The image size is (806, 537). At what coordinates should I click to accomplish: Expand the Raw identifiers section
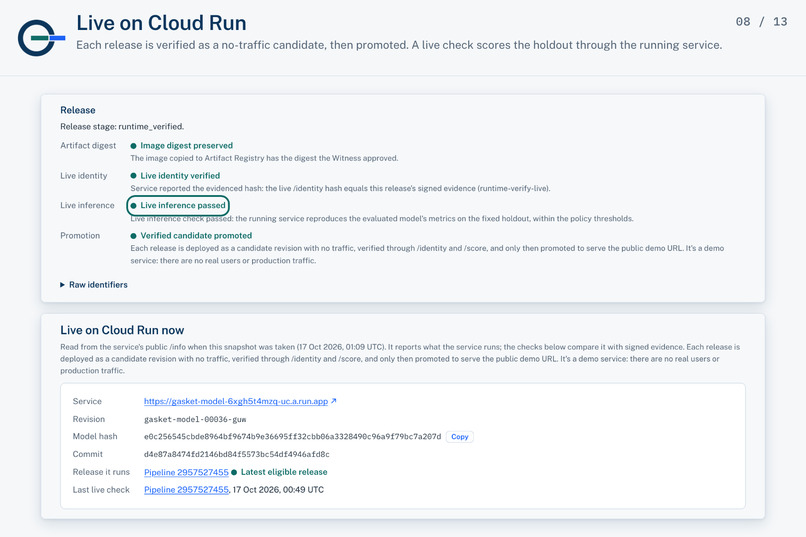(x=94, y=285)
